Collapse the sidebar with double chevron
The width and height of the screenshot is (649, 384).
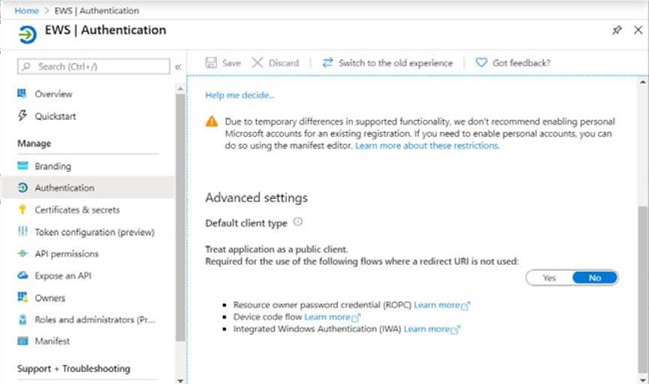(178, 67)
